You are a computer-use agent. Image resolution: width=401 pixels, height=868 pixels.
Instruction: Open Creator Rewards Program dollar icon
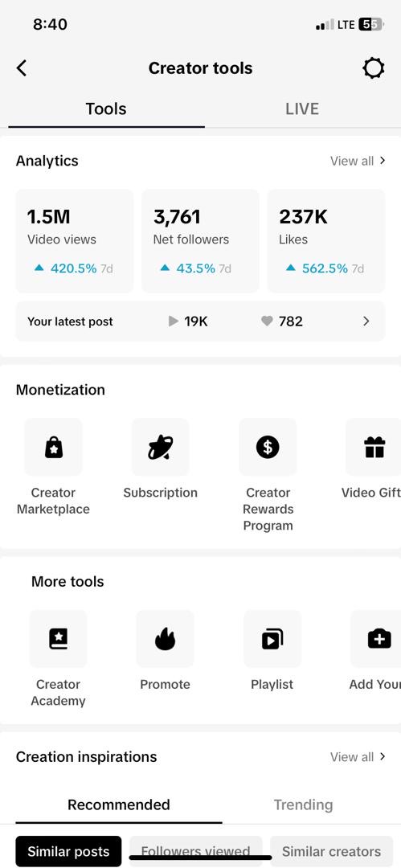pyautogui.click(x=268, y=447)
